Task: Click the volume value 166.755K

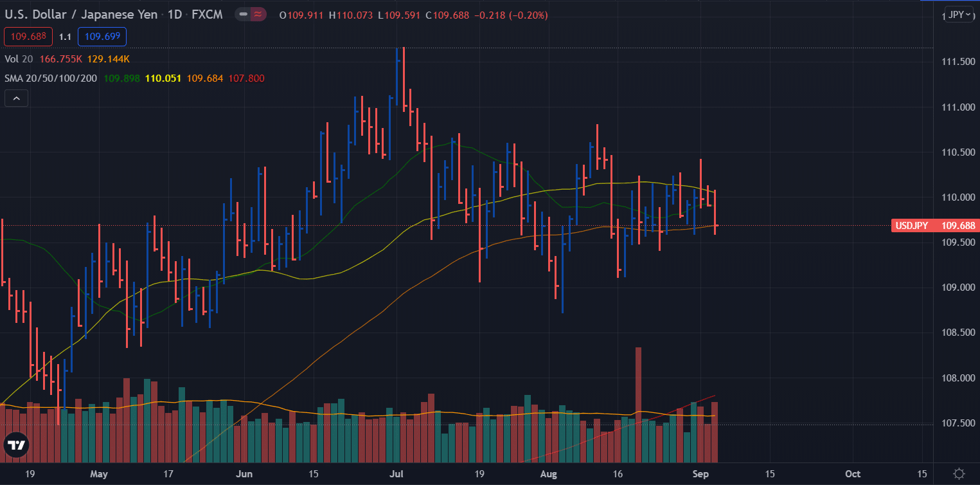Action: tap(61, 59)
